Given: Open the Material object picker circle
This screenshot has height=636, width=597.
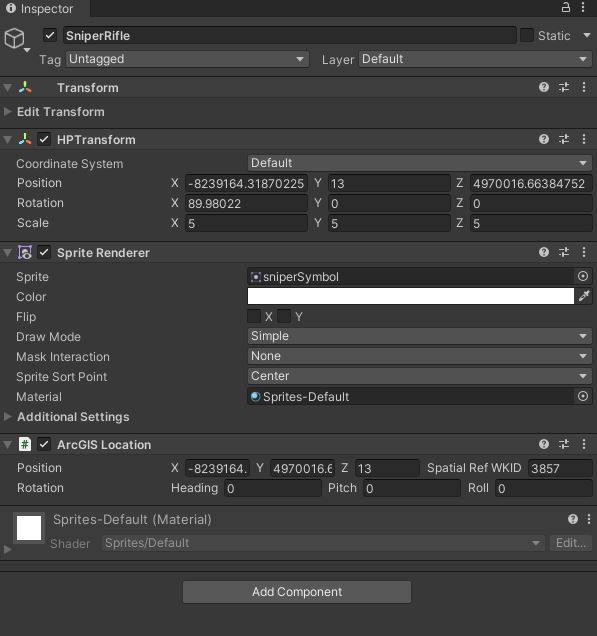Looking at the screenshot, I should coord(583,396).
